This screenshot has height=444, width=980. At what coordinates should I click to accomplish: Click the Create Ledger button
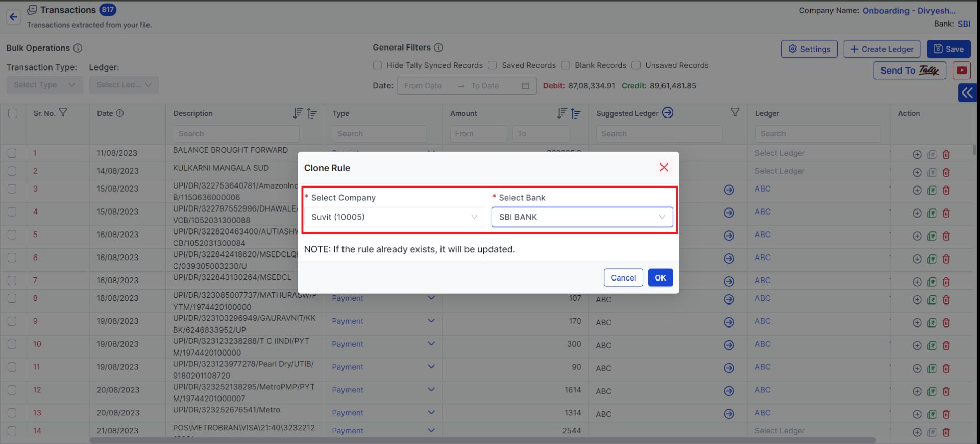point(881,49)
